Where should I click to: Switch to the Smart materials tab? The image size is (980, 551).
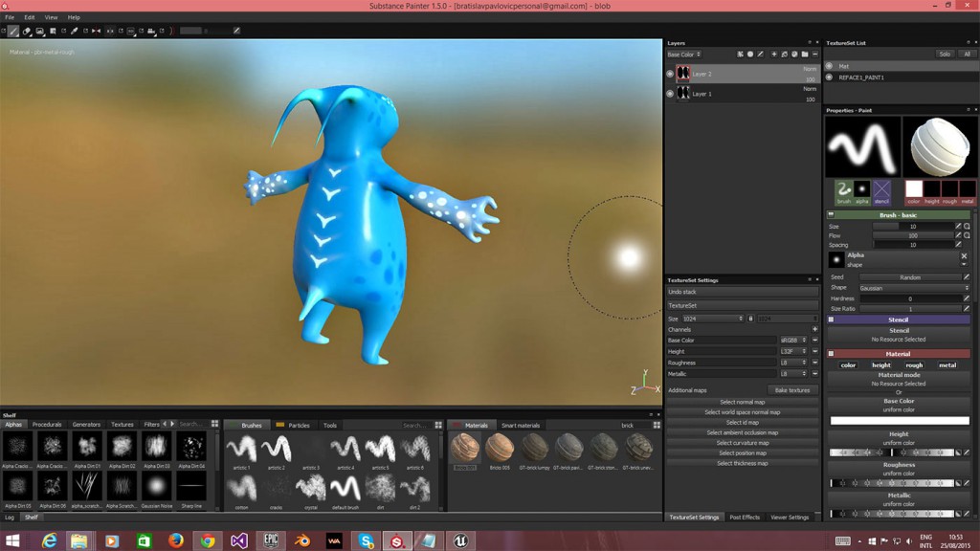pyautogui.click(x=521, y=425)
